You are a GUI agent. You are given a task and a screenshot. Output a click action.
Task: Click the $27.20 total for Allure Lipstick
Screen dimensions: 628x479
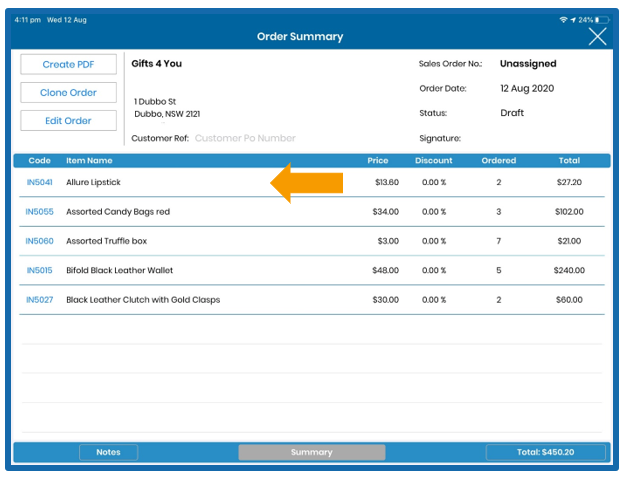click(x=569, y=182)
